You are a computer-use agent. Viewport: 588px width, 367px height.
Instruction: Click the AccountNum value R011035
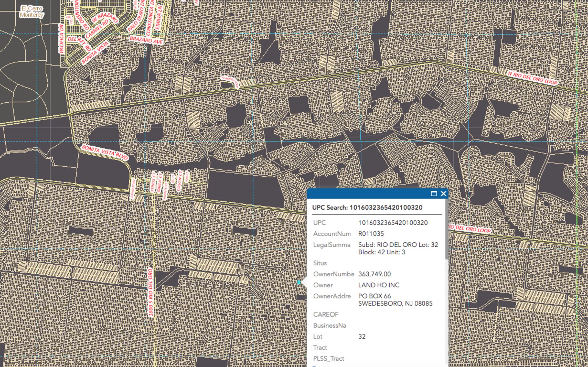(x=371, y=234)
